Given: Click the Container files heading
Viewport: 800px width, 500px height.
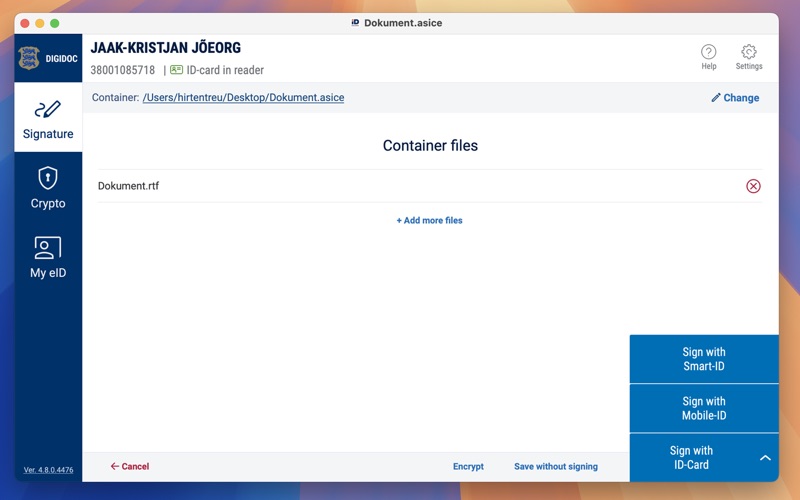Looking at the screenshot, I should (430, 145).
